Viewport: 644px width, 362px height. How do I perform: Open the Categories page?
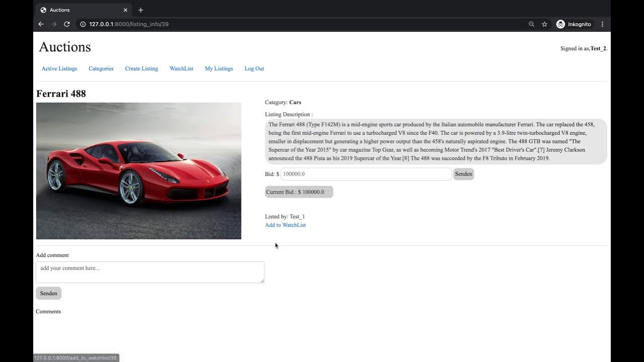pos(101,68)
